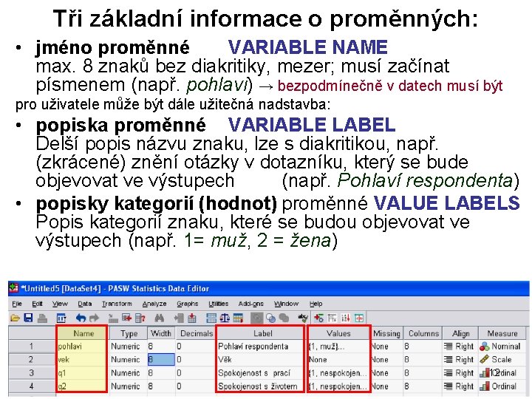Screen dimensions: 532x399
Task: Click the Select cases icon
Action: coord(238,318)
